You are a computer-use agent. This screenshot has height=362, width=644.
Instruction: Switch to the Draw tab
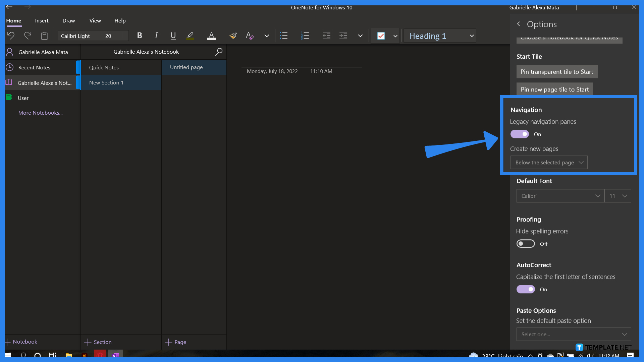click(68, 20)
